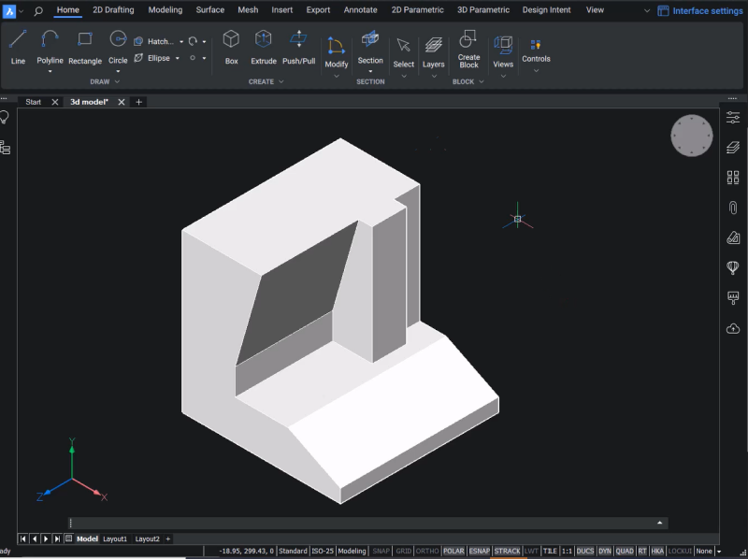Activate the Box tool in Create panel
This screenshot has height=560, width=748.
[231, 47]
